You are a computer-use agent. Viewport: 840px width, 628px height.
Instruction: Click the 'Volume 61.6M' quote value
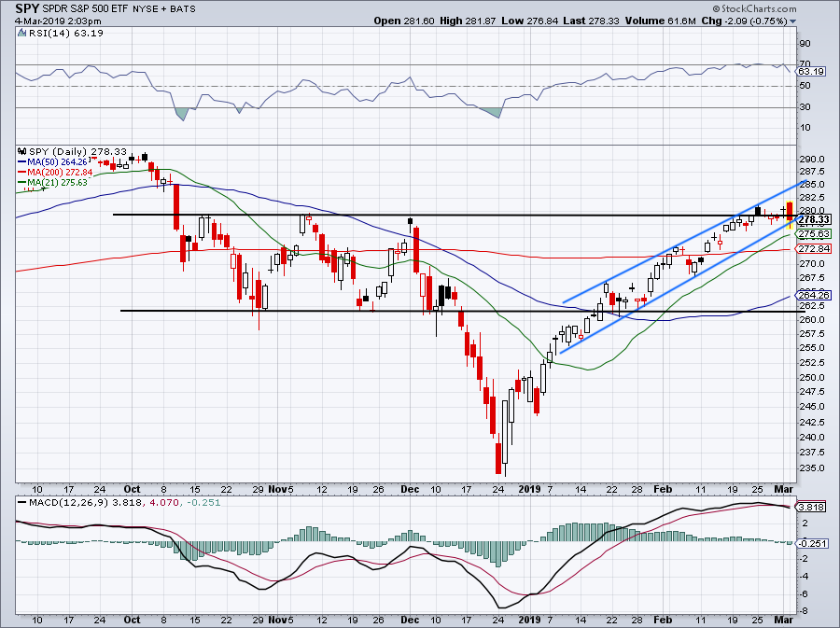pos(660,21)
